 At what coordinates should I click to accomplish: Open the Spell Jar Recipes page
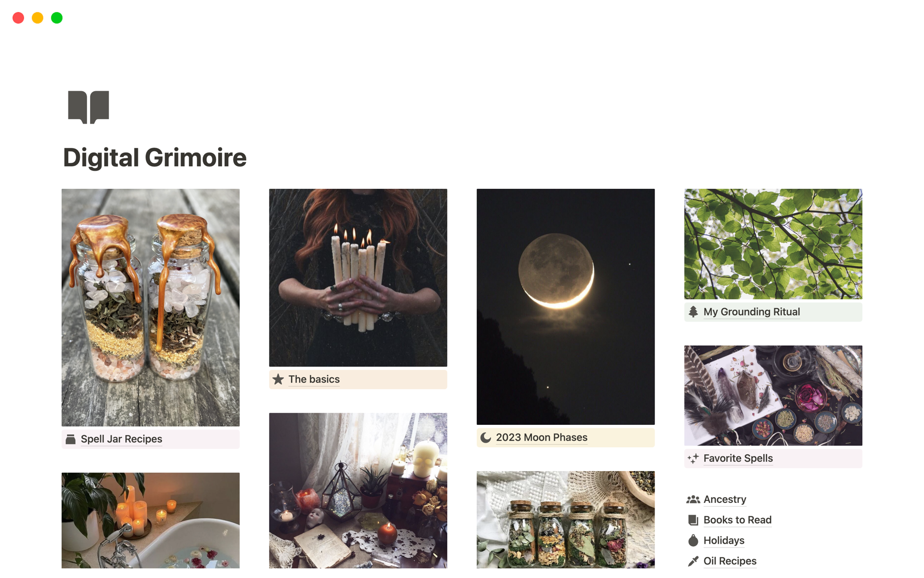pyautogui.click(x=121, y=439)
